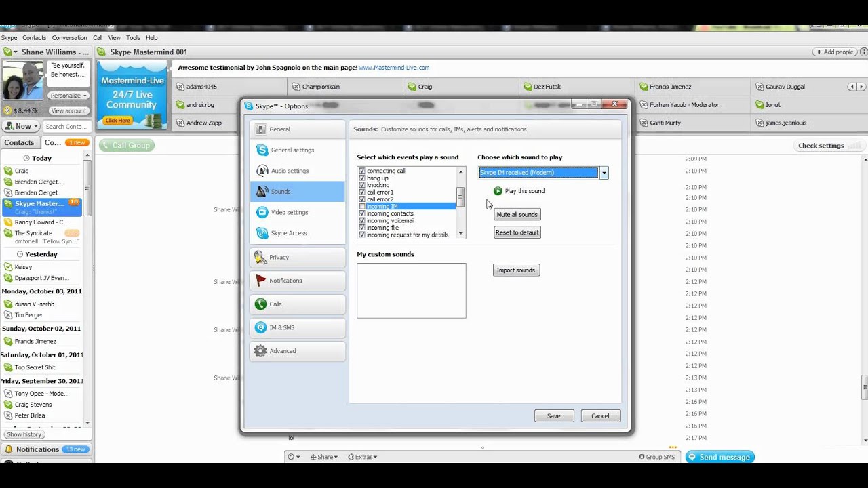This screenshot has height=488, width=868.
Task: Open the Extras dropdown in chat toolbar
Action: coord(363,457)
